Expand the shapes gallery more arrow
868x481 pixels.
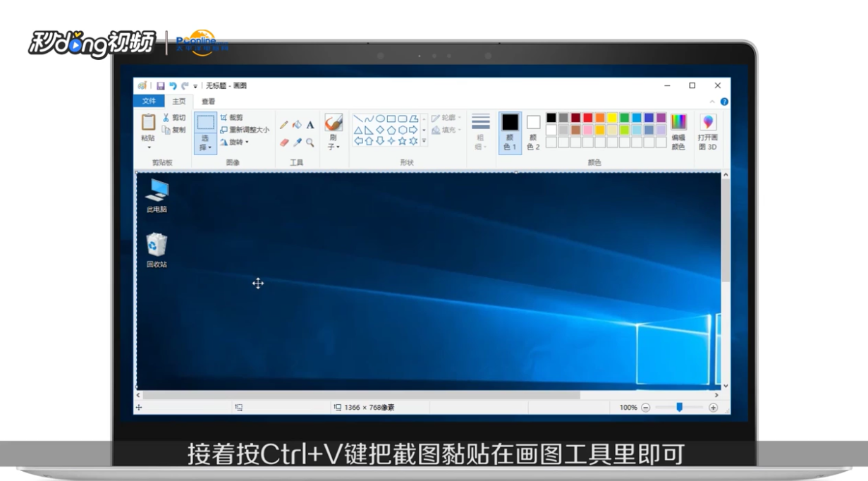424,141
